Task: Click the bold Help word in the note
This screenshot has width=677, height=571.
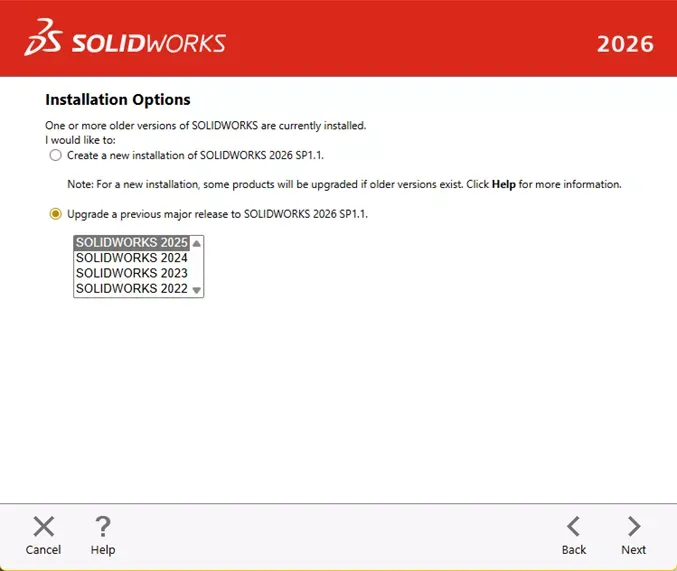Action: tap(503, 184)
